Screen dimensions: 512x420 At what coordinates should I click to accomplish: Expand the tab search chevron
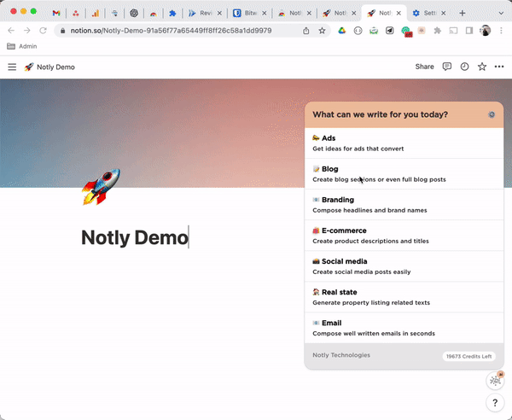(501, 13)
